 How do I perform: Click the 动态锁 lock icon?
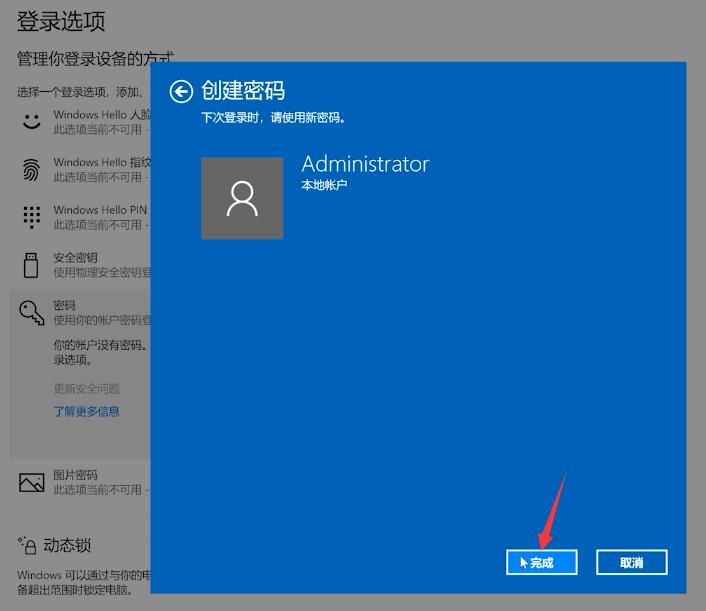[27, 545]
